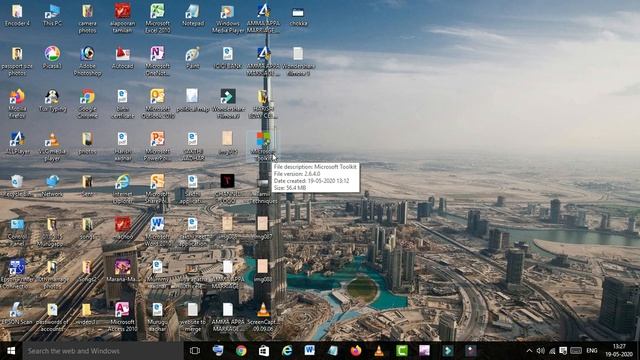Open Filmora from the taskbar
Image resolution: width=640 pixels, height=360 pixels.
pyautogui.click(x=448, y=351)
